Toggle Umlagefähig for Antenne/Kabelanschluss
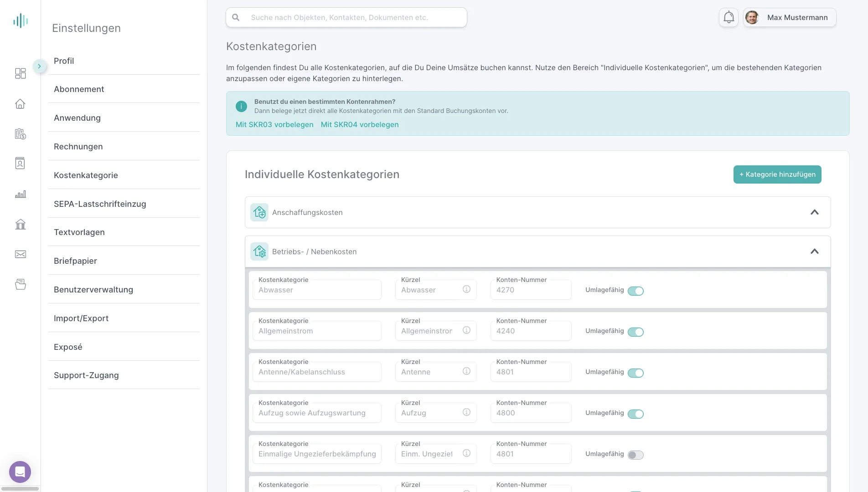This screenshot has width=868, height=492. (x=635, y=373)
